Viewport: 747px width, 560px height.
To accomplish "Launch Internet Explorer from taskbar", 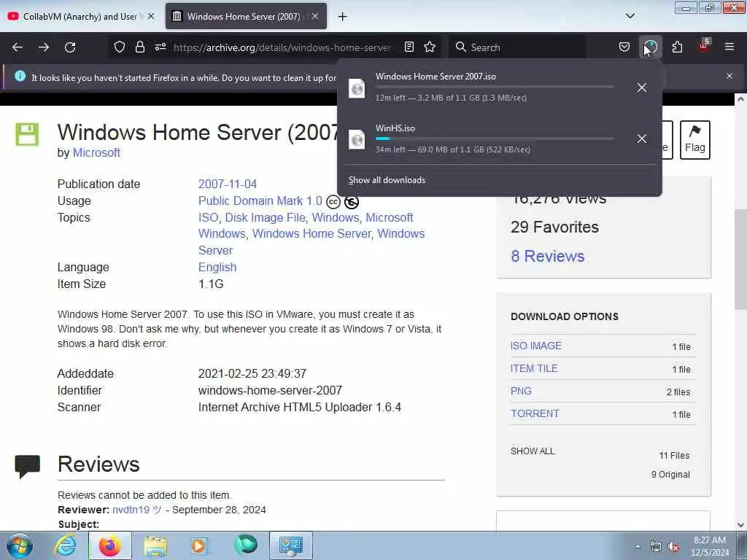I will [x=65, y=545].
